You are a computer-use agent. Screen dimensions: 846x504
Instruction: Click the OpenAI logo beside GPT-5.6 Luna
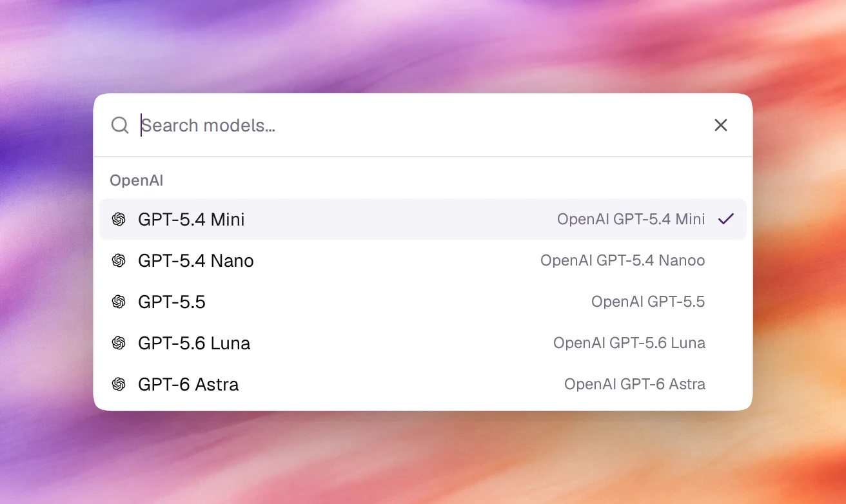(119, 344)
